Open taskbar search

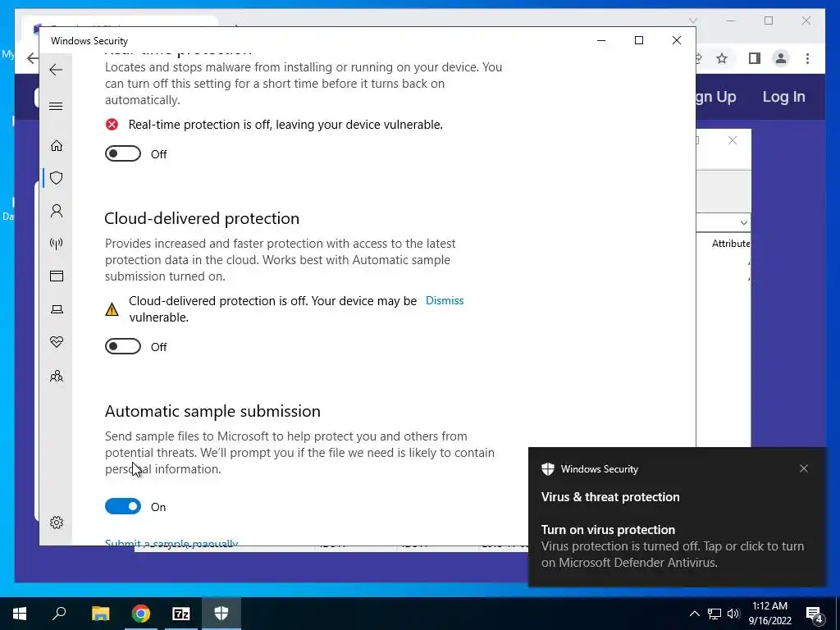(x=59, y=614)
